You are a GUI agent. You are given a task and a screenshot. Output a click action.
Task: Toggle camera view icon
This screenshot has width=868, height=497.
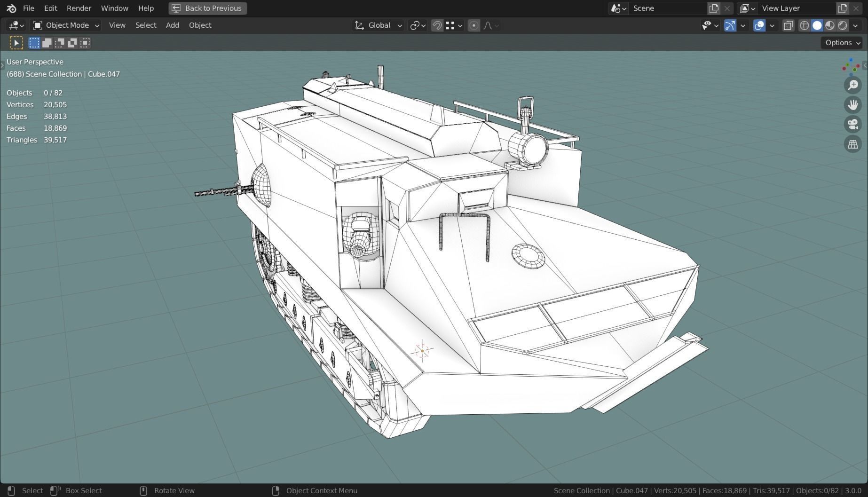pyautogui.click(x=852, y=125)
